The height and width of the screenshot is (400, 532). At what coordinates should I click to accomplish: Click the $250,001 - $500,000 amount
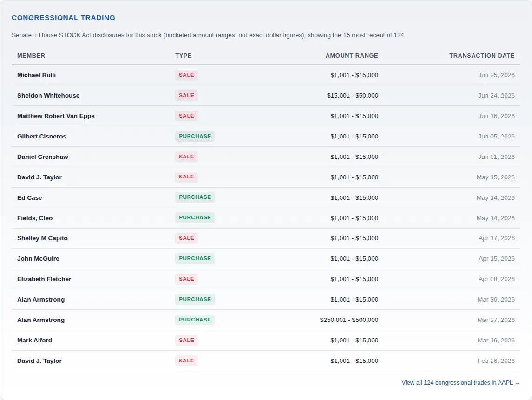349,320
